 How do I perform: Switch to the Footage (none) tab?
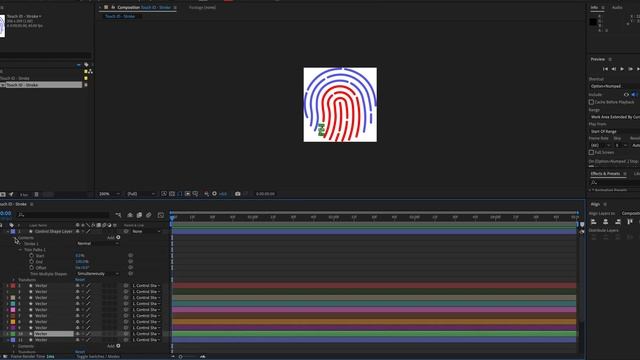(x=202, y=7)
